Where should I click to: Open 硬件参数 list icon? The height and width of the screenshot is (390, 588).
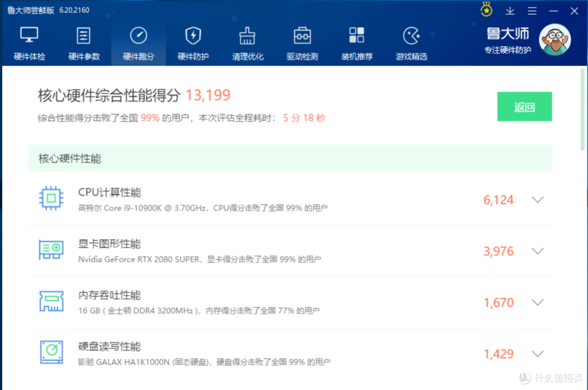[83, 35]
